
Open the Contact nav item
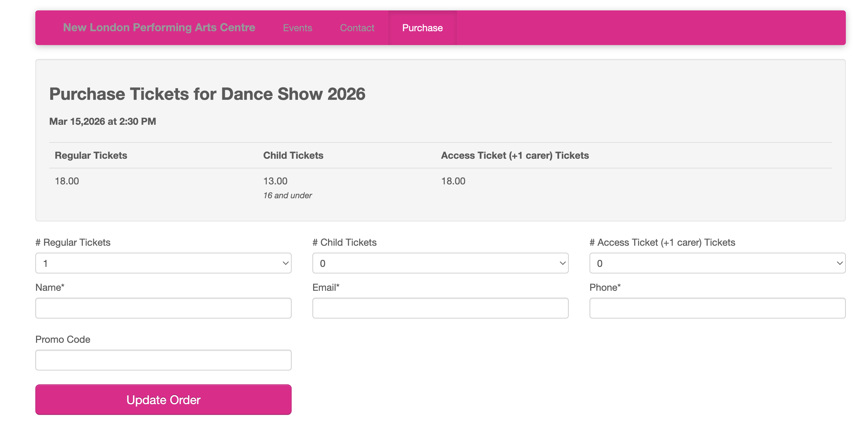tap(357, 28)
